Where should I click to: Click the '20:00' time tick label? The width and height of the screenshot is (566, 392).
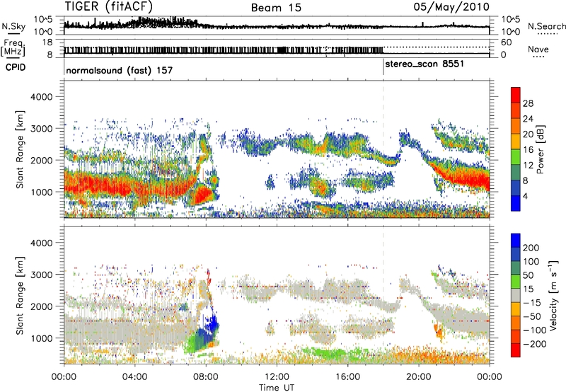point(419,377)
